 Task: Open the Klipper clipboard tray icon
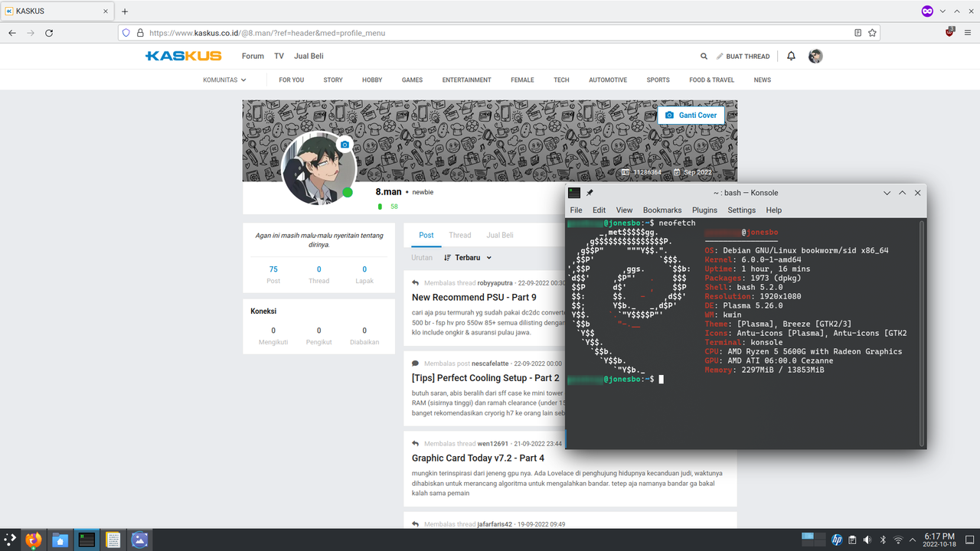click(852, 540)
